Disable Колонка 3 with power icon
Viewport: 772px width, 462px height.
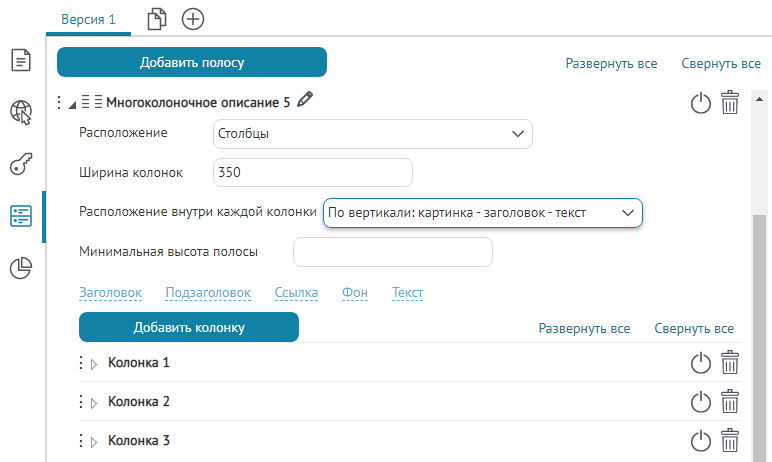tap(701, 441)
